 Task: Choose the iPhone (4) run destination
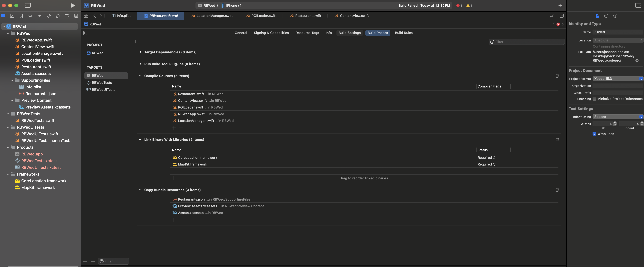(x=232, y=5)
